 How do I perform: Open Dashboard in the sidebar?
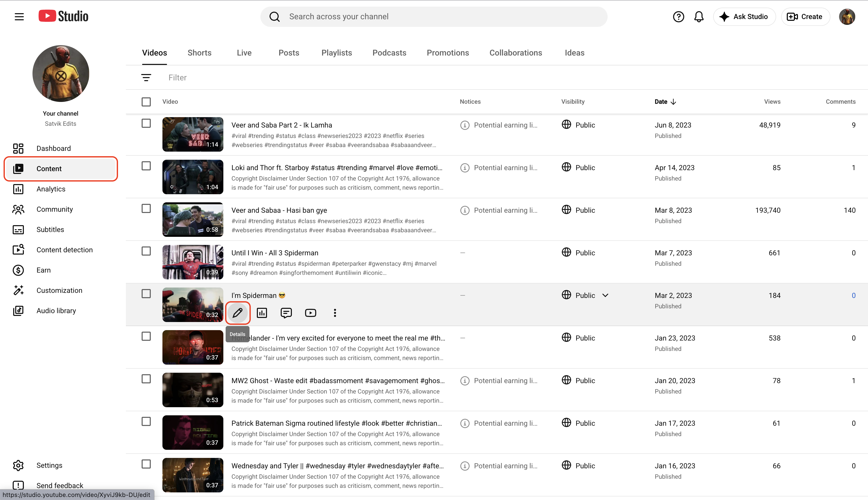60,148
